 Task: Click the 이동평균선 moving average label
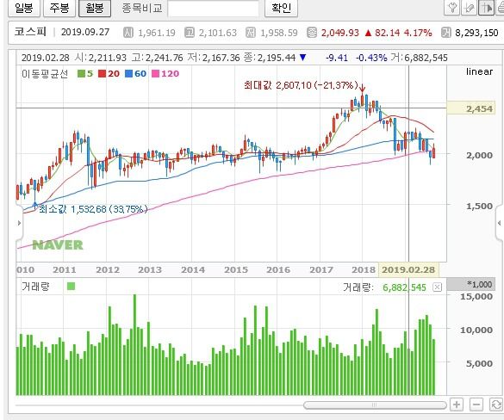(45, 74)
